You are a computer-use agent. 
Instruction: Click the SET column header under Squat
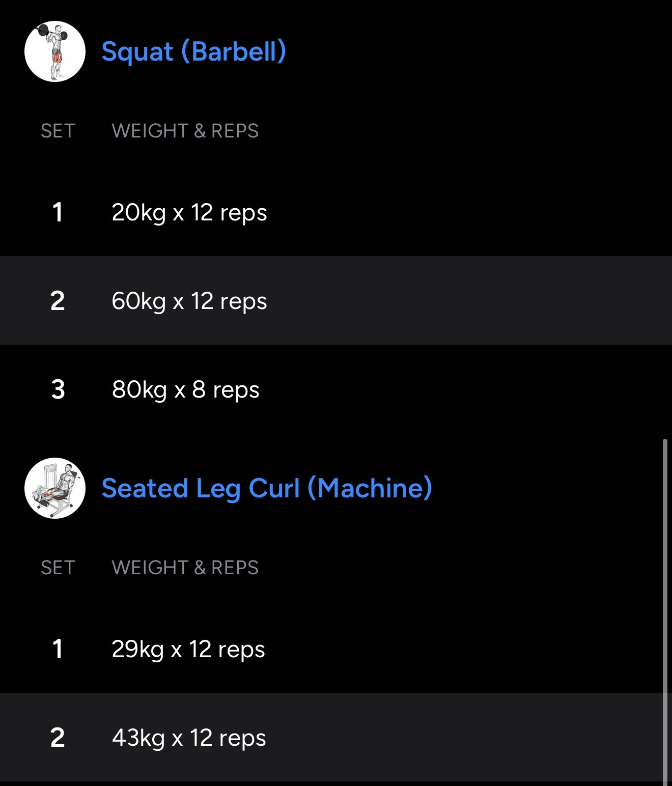pos(58,131)
